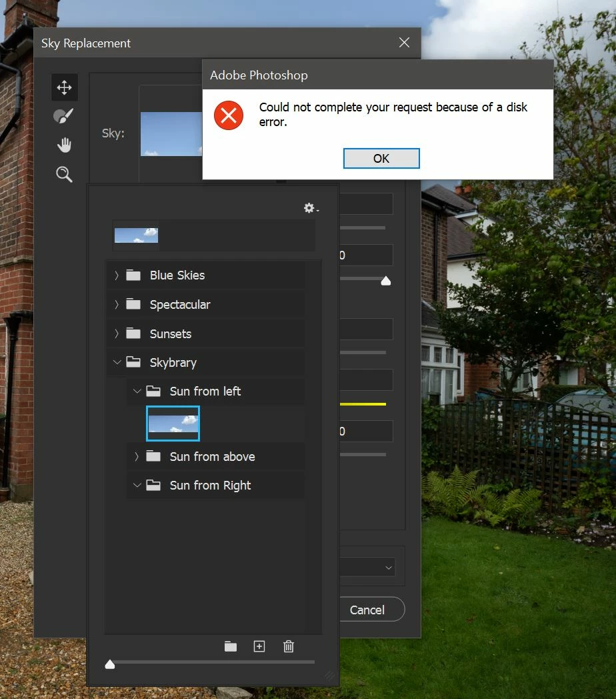Image resolution: width=616 pixels, height=699 pixels.
Task: Click the Sun from Right folder icon
Action: (153, 485)
